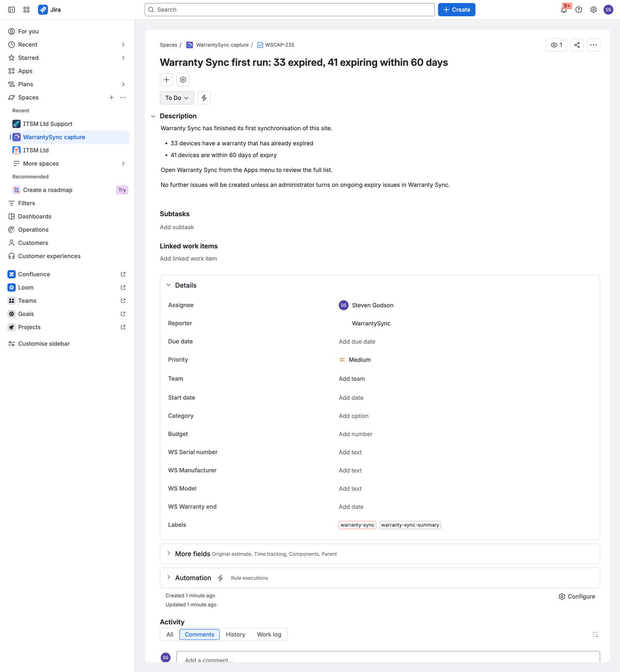The height and width of the screenshot is (672, 620).
Task: Collapse the Description section chevron
Action: (x=153, y=116)
